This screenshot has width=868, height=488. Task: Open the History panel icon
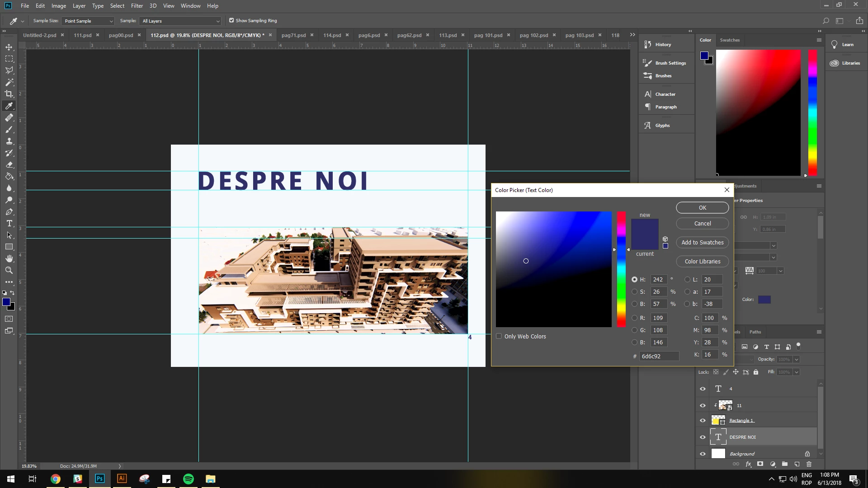647,44
